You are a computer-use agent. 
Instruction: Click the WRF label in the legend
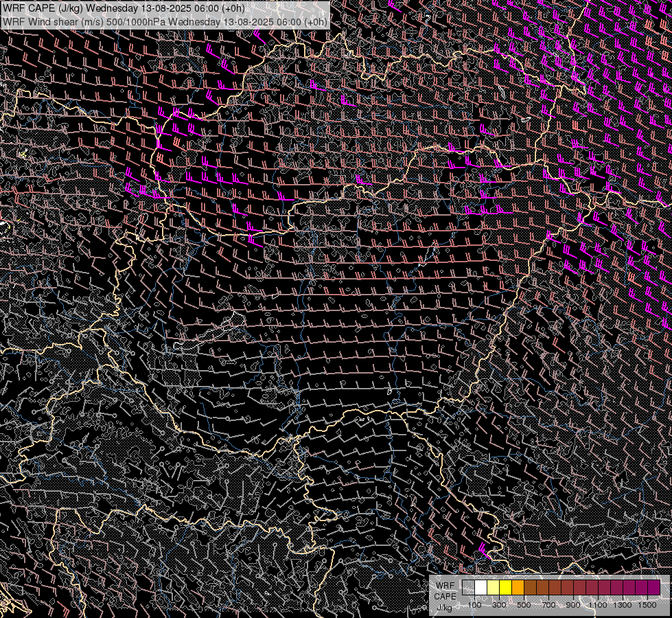click(445, 586)
